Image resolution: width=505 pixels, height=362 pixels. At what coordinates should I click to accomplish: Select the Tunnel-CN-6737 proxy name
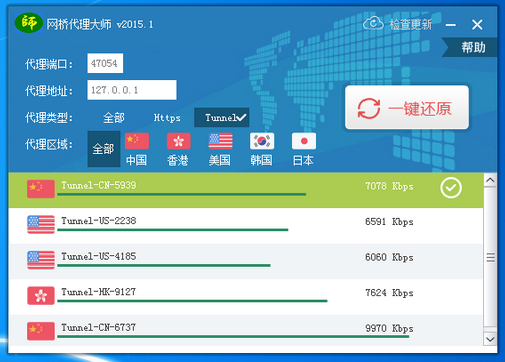(99, 327)
